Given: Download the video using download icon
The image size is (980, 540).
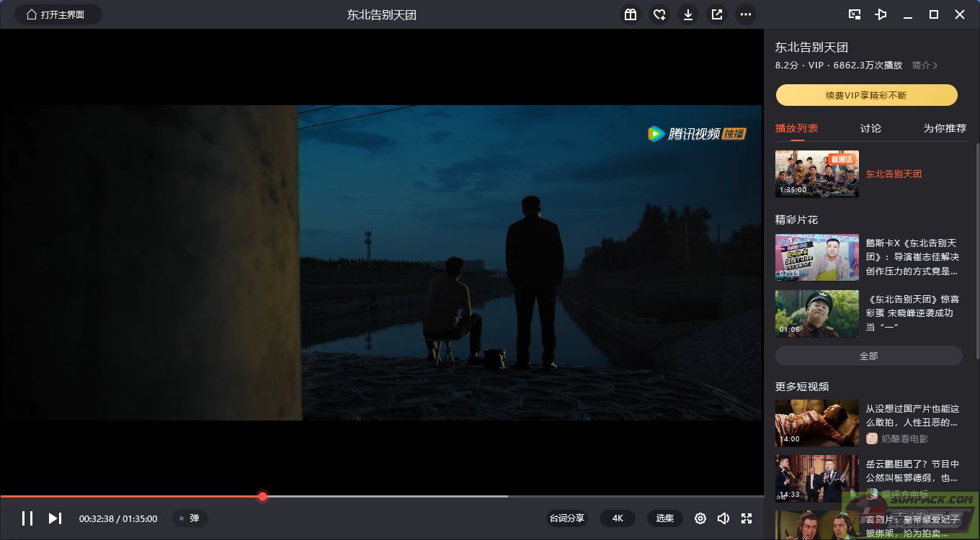Looking at the screenshot, I should pyautogui.click(x=688, y=14).
